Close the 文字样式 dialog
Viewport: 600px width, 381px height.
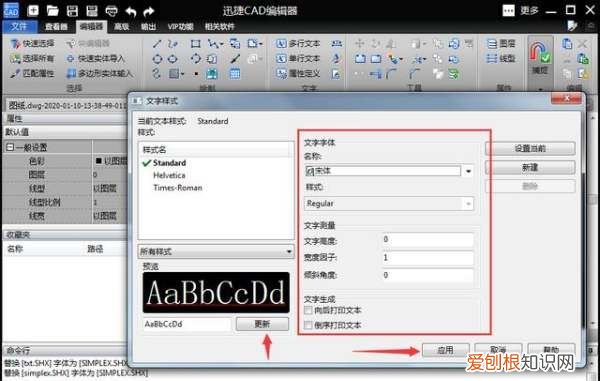click(567, 99)
